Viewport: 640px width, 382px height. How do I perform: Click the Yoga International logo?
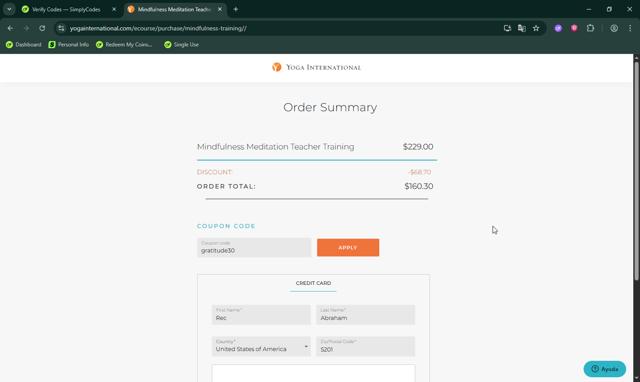[x=317, y=67]
